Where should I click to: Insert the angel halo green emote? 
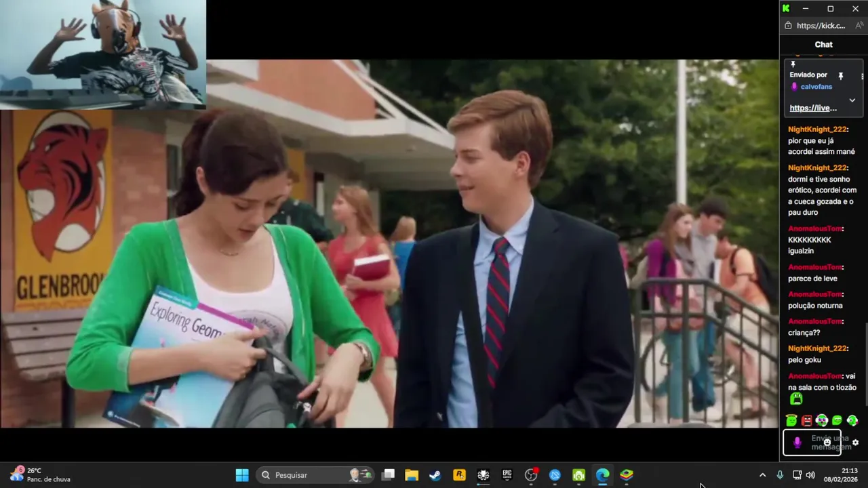(x=791, y=421)
